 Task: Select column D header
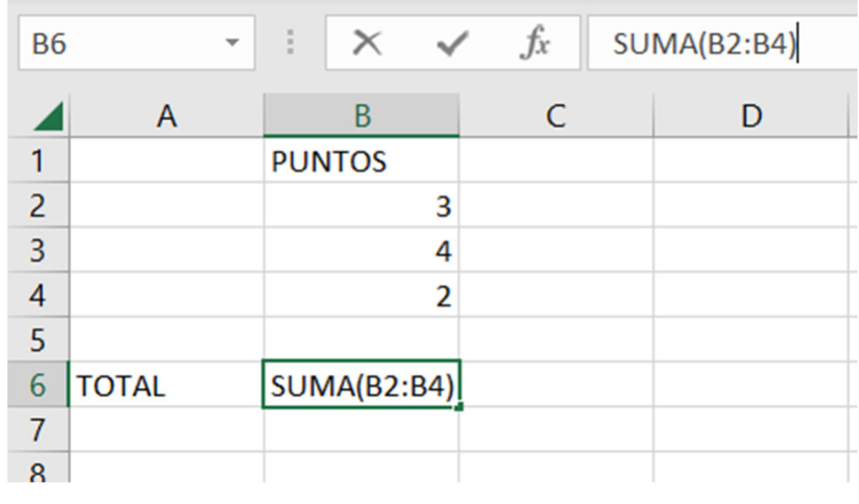[750, 116]
